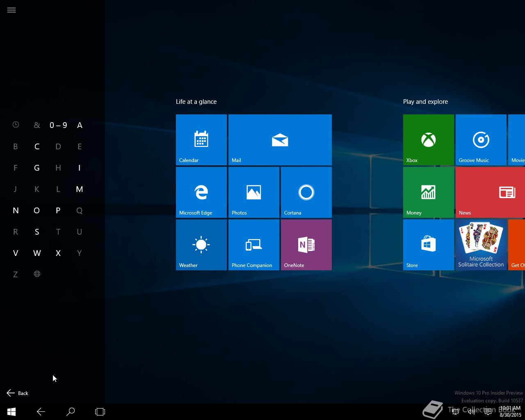Jump to recently added clock icon
Screen dimensions: 525x420
coord(16,125)
